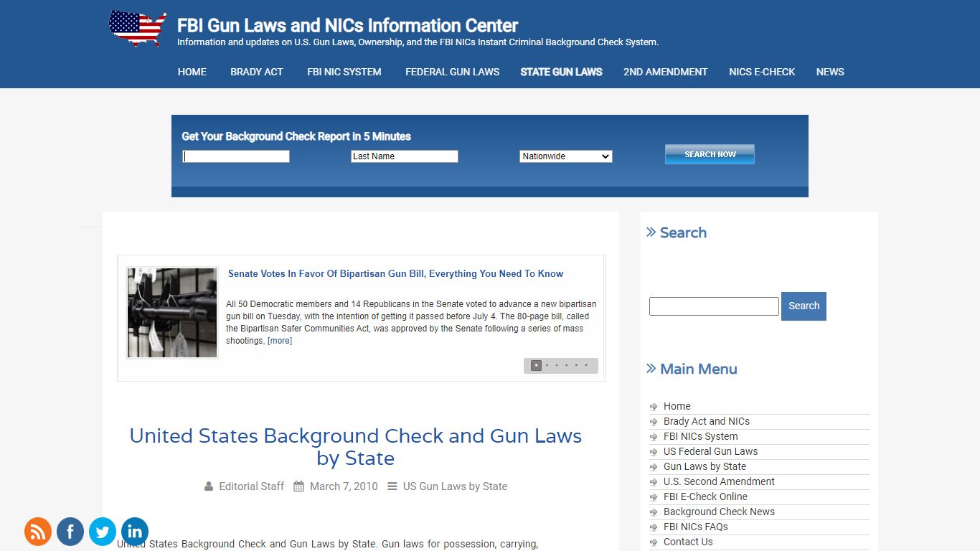Screen dimensions: 980x551
Task: Click the arrow icon beside U.S. Second Amendment
Action: [x=654, y=482]
